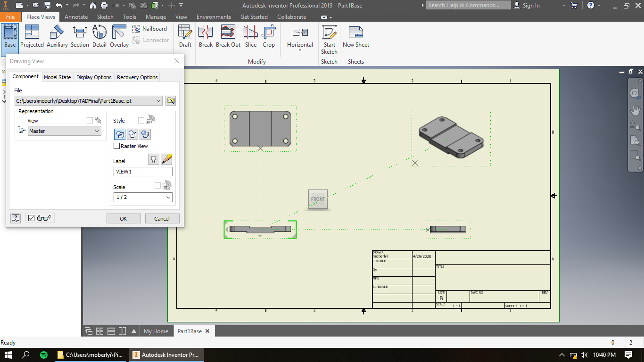
Task: Switch to Recovery Options tab
Action: [x=137, y=77]
